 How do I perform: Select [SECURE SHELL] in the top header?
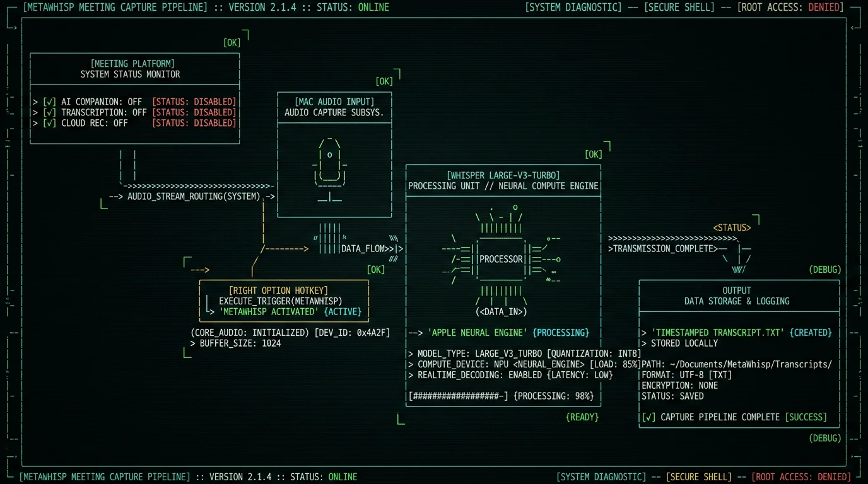click(679, 8)
